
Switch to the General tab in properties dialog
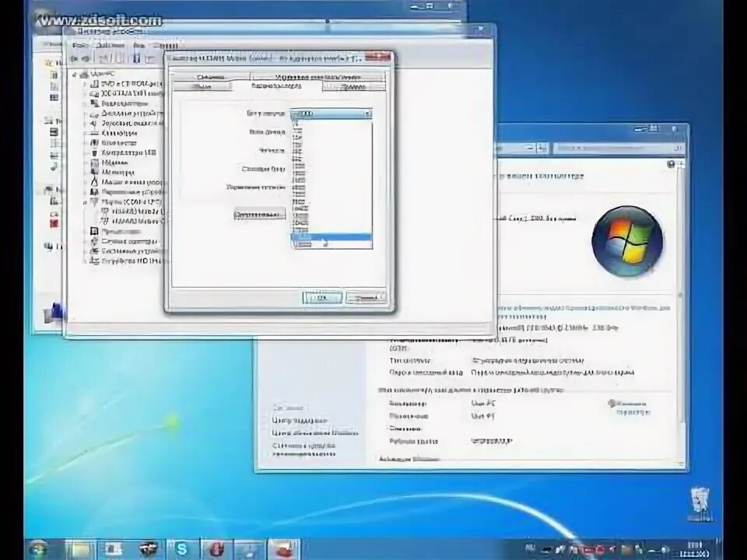point(202,86)
